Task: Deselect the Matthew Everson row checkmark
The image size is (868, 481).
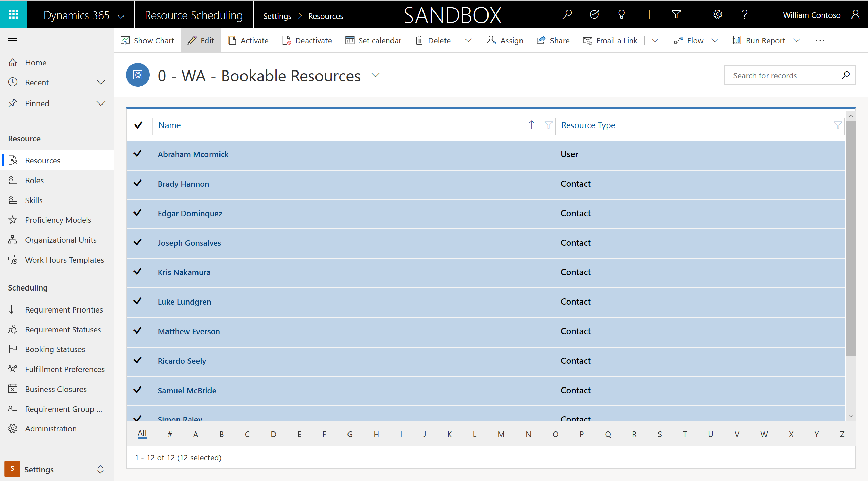Action: click(138, 331)
